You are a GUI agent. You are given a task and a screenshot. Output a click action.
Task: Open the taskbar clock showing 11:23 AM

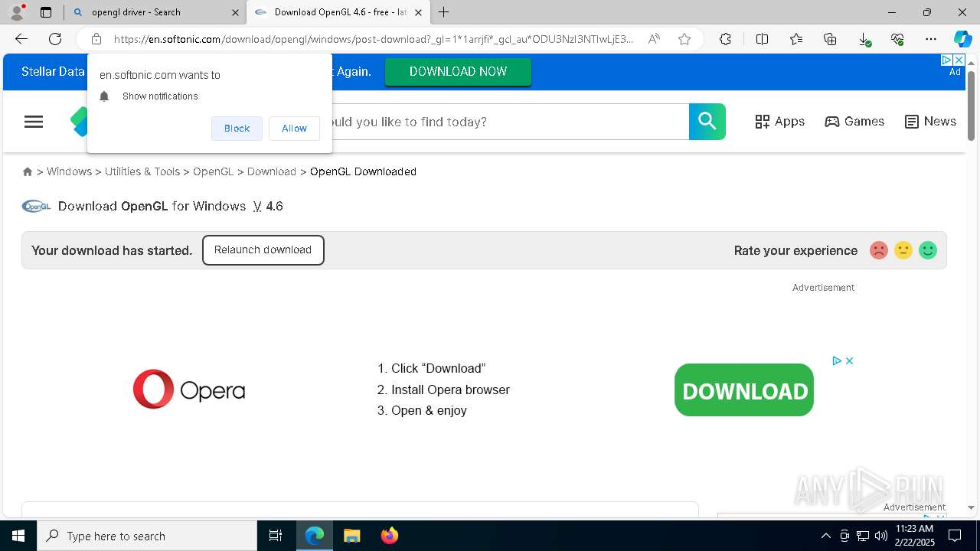tap(914, 536)
